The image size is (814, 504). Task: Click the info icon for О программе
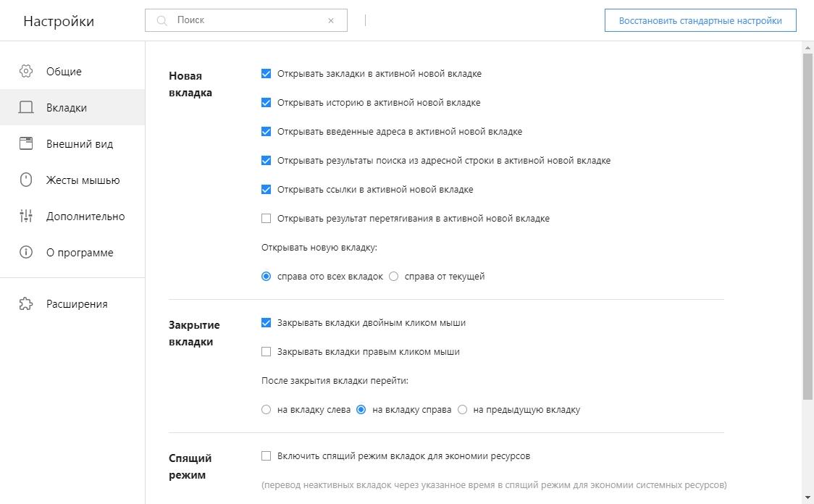(x=26, y=252)
